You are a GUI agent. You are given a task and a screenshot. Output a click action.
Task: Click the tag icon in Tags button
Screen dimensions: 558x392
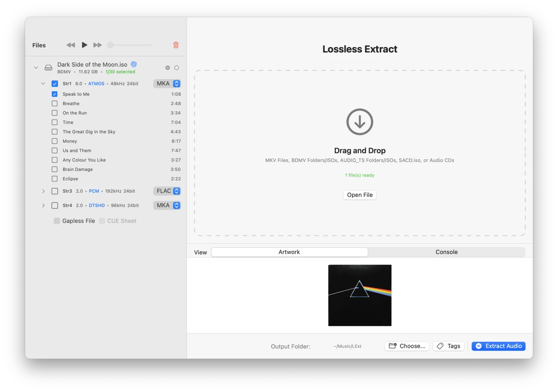(440, 346)
